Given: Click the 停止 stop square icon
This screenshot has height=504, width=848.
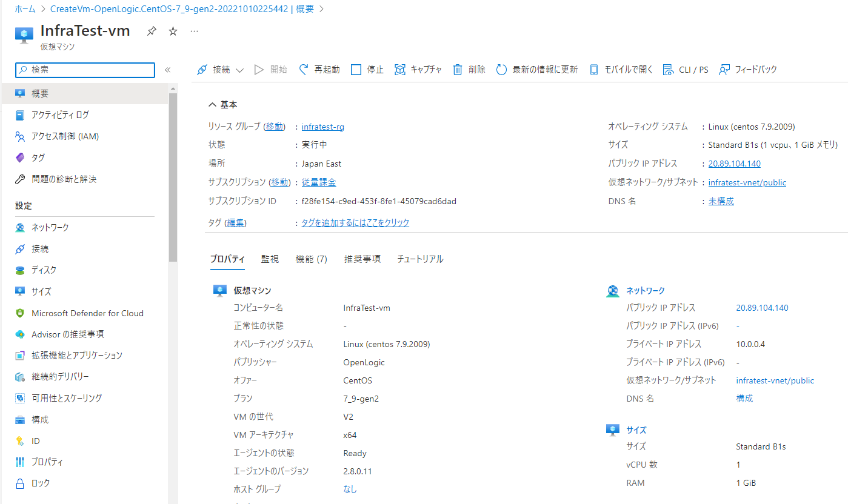Looking at the screenshot, I should click(x=356, y=70).
